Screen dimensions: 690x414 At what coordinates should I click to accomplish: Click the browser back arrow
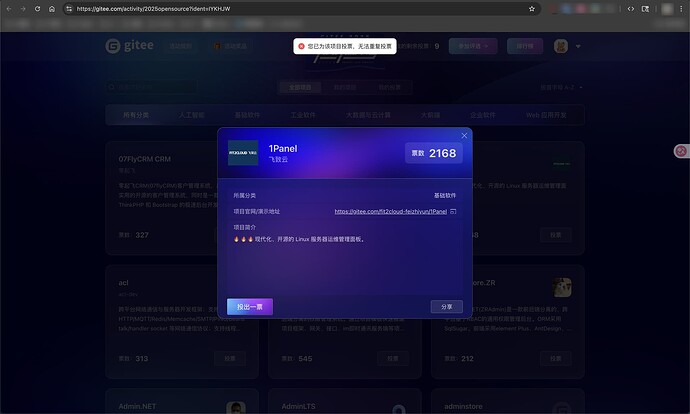coord(11,8)
